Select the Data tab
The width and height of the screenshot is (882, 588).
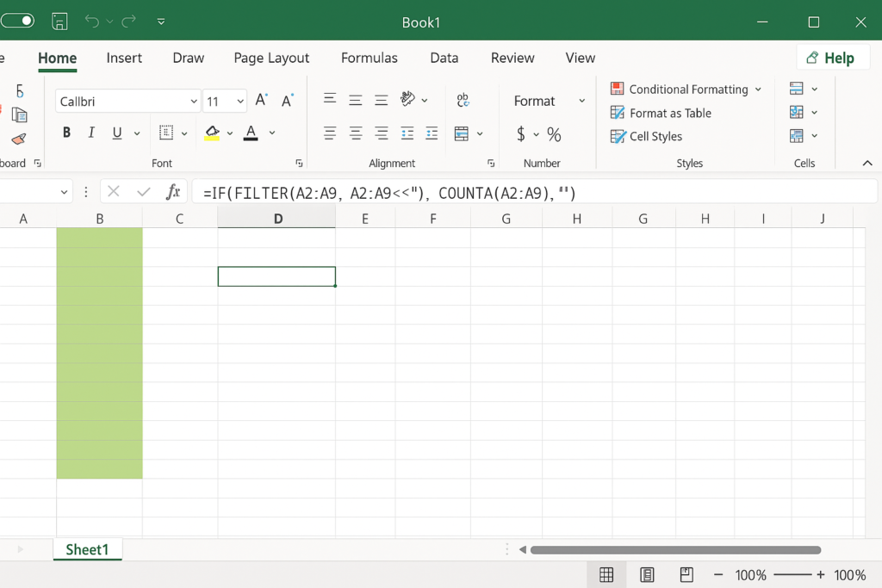[x=444, y=58]
